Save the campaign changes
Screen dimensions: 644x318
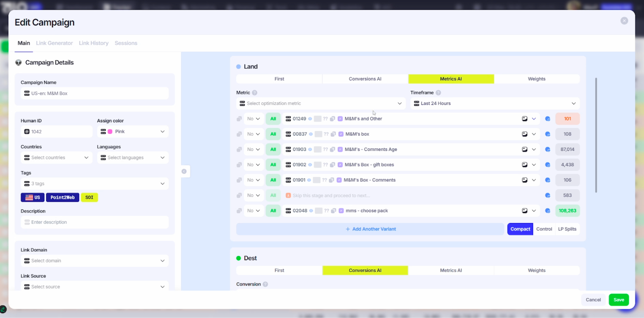[619, 300]
